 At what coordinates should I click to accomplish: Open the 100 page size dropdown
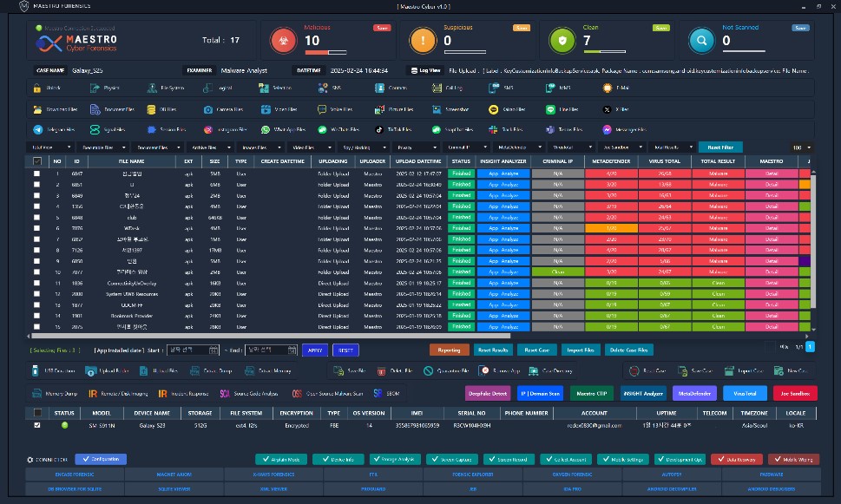coord(802,147)
